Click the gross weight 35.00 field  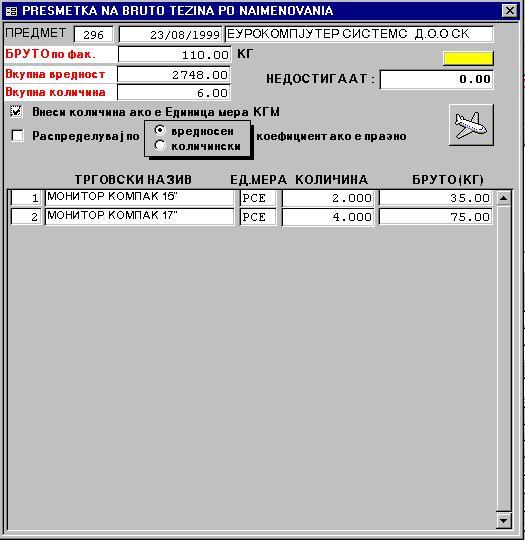click(x=435, y=198)
